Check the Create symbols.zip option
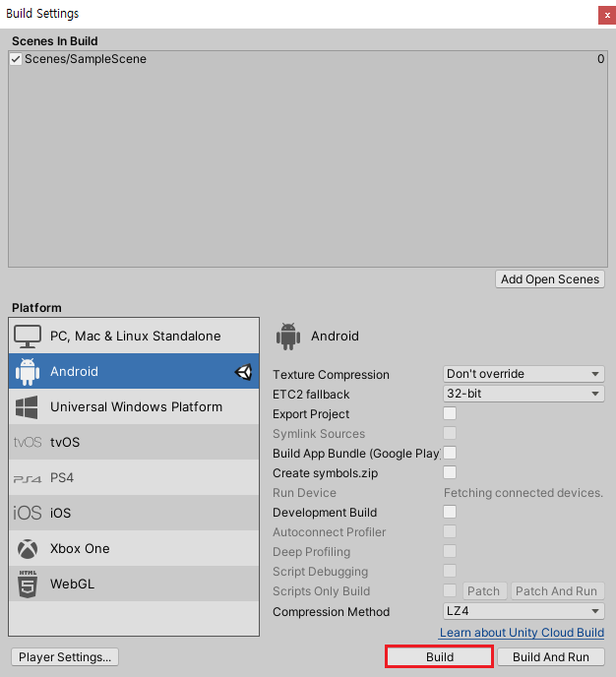Screen dimensions: 616x677 [x=450, y=472]
